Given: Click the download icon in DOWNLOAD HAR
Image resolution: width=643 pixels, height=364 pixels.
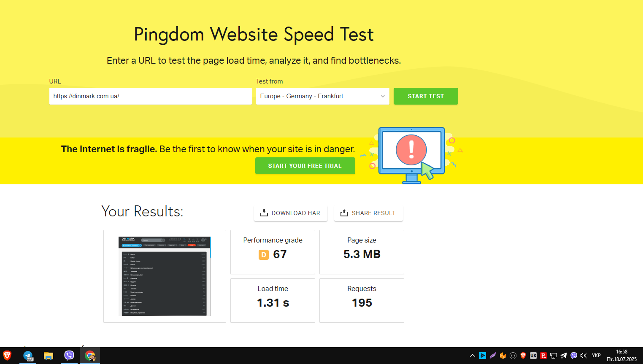Looking at the screenshot, I should 264,213.
